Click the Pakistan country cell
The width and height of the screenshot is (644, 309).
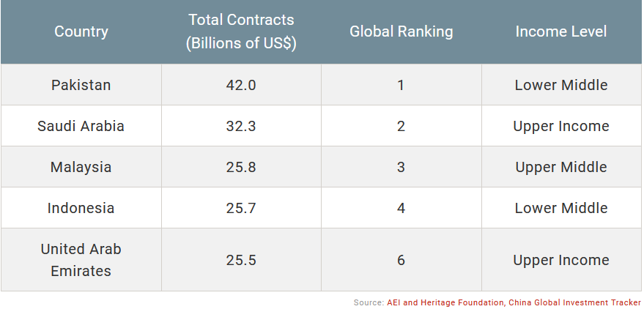coord(81,84)
